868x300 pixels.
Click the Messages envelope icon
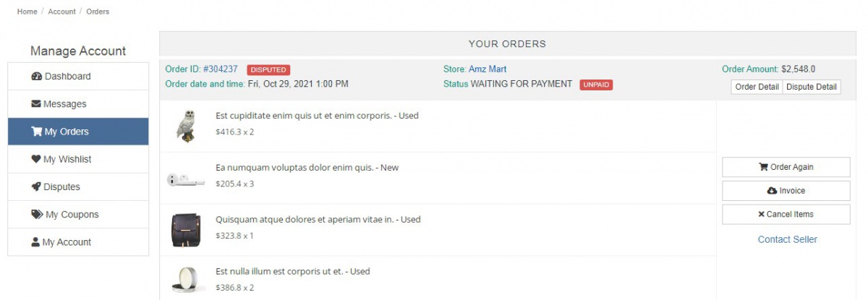coord(36,104)
